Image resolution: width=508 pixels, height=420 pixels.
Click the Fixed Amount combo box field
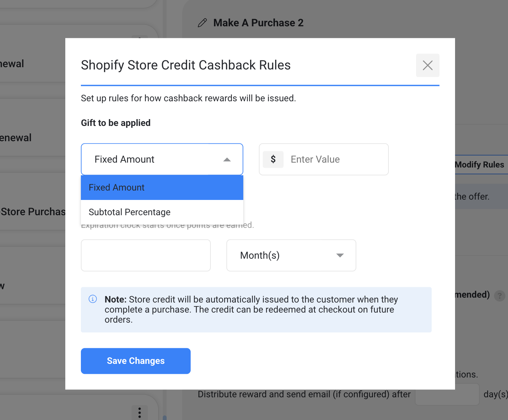pos(153,159)
